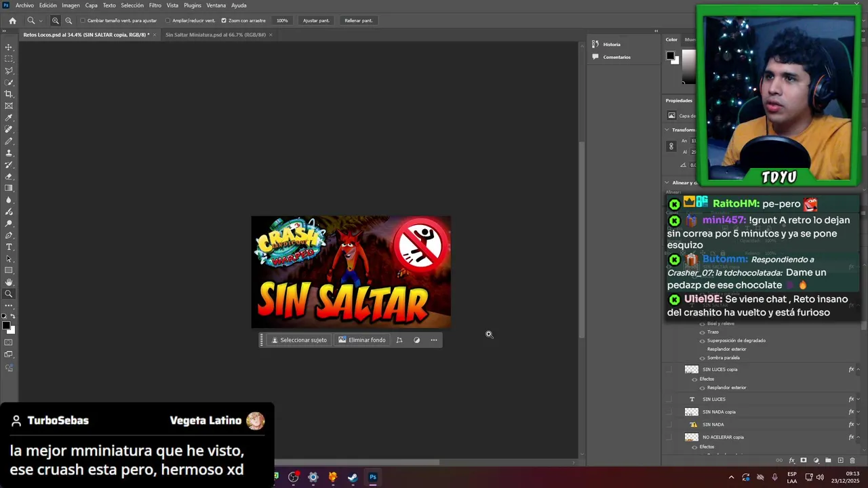Enable Ampliar/reducir vent. checkbox
This screenshot has height=488, width=868.
[x=167, y=20]
